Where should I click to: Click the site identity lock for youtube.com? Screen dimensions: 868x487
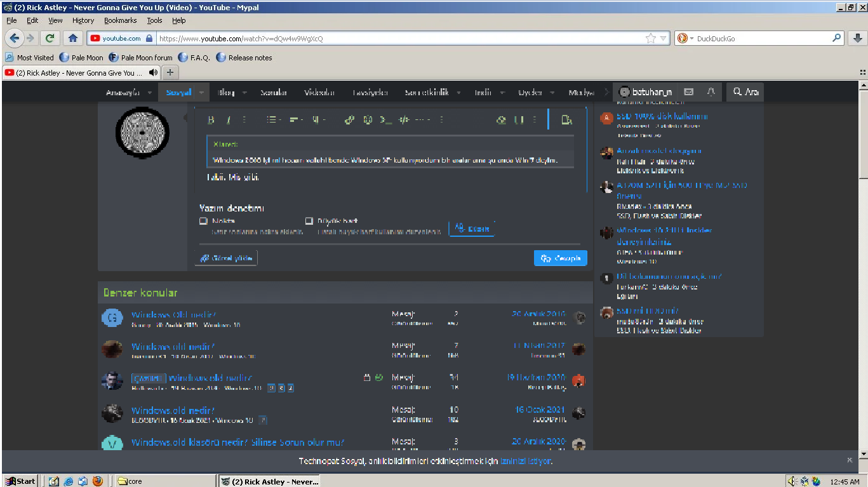149,38
